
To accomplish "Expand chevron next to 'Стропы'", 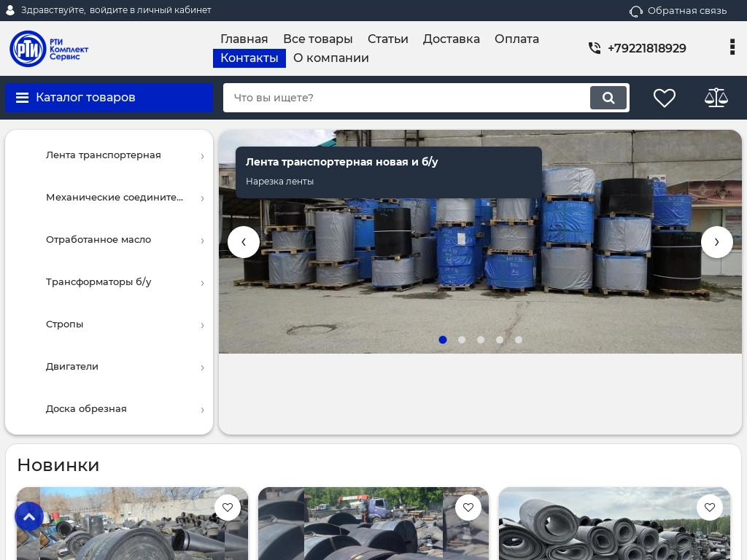I will click(x=203, y=326).
